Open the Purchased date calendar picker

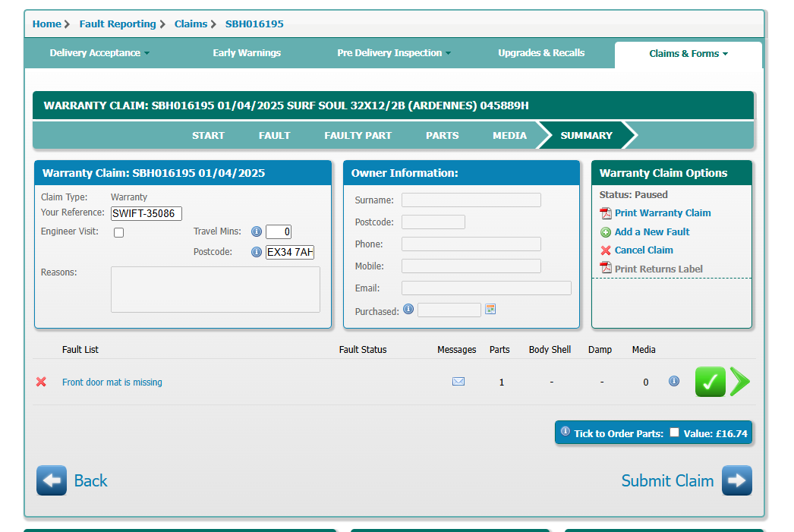pyautogui.click(x=490, y=309)
